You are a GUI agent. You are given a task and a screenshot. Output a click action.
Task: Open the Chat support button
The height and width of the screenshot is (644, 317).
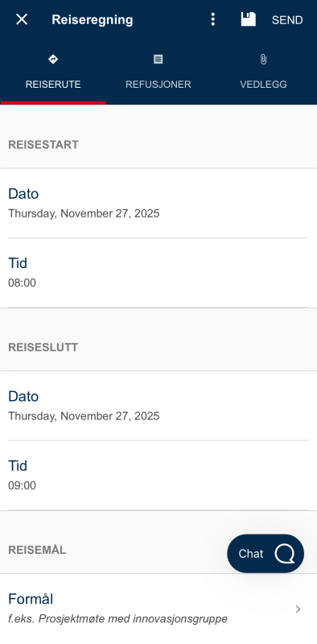tap(266, 554)
